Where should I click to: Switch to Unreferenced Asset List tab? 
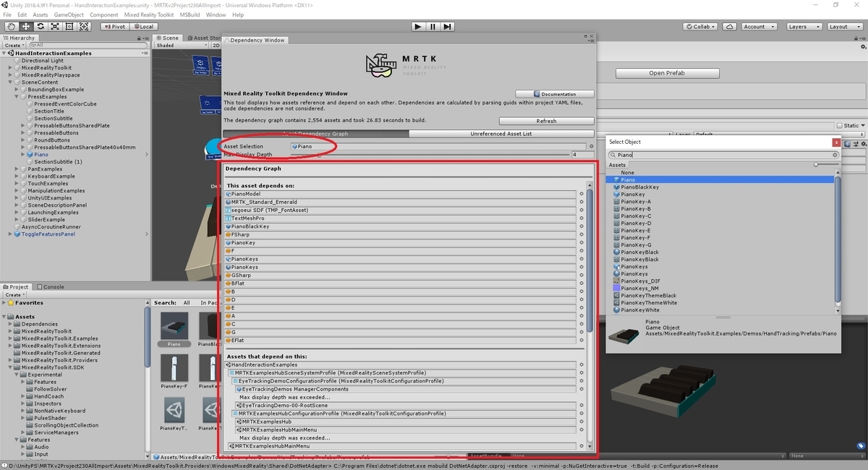click(x=501, y=134)
